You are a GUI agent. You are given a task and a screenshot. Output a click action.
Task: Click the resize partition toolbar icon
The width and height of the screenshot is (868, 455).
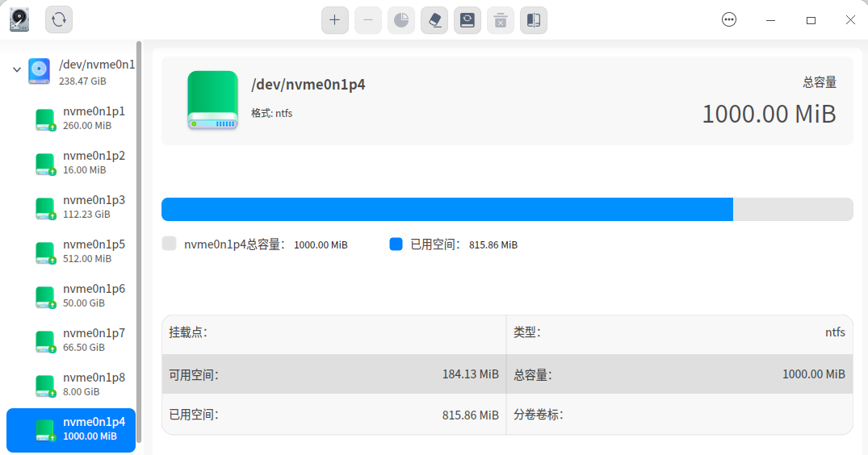[x=534, y=20]
